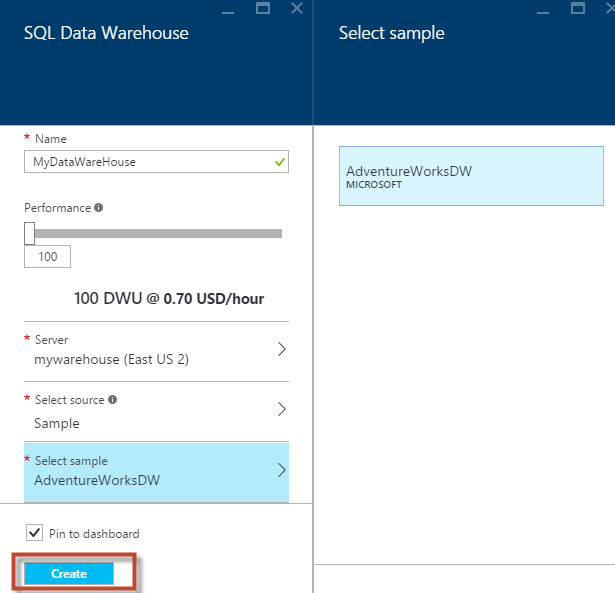Maximize the Select sample blade

tap(578, 8)
